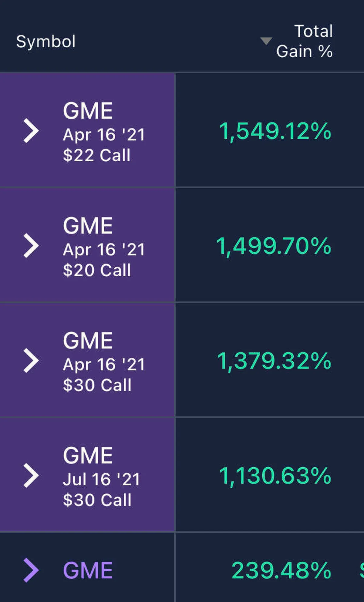
Task: Click the 1,379.32% gain value
Action: pyautogui.click(x=274, y=361)
